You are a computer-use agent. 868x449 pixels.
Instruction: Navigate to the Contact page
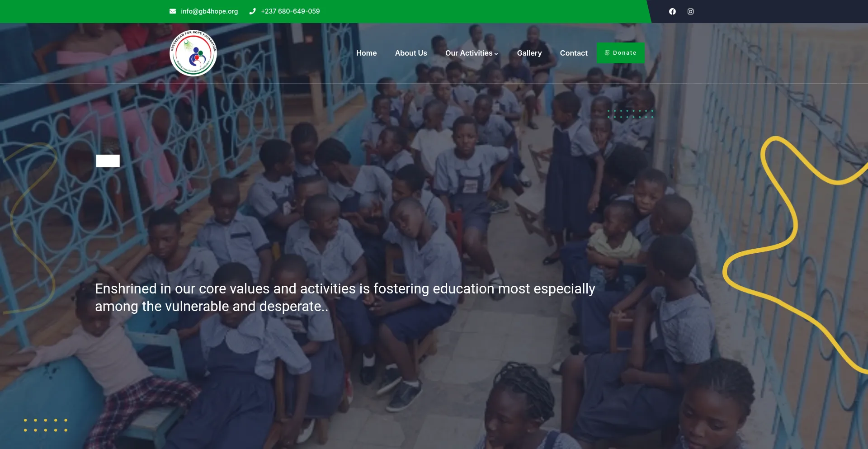pyautogui.click(x=574, y=53)
